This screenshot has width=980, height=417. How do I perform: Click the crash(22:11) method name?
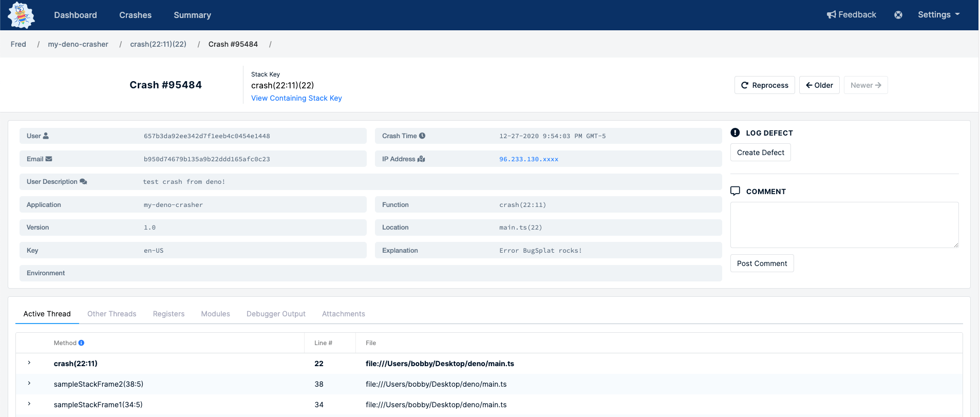76,364
